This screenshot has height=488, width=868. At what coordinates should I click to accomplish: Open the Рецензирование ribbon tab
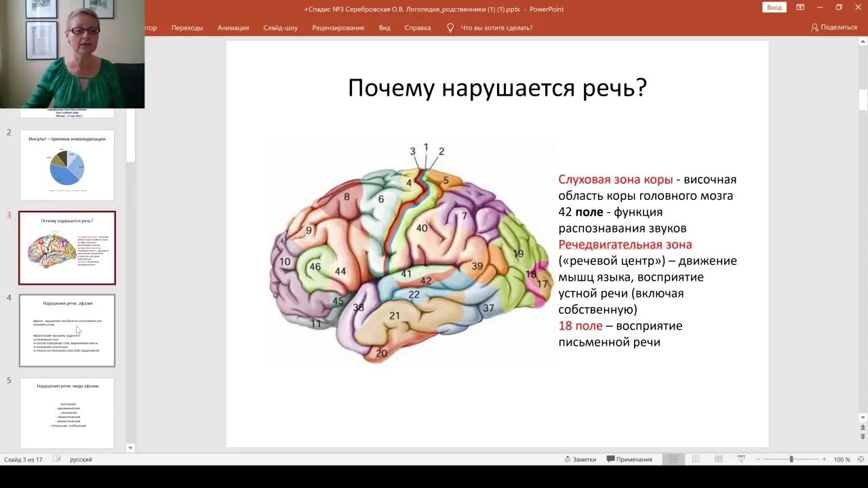(338, 28)
